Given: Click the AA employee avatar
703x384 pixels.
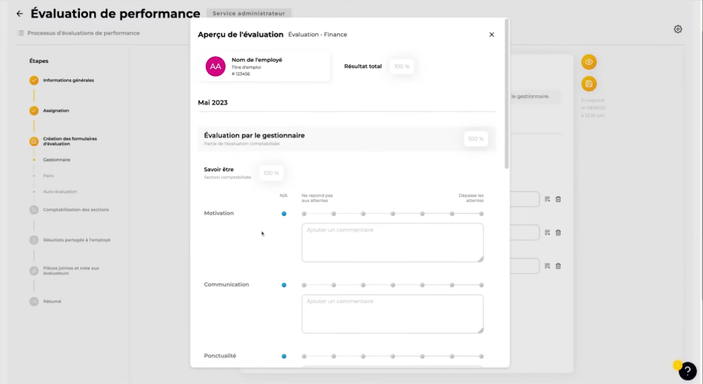Looking at the screenshot, I should tap(216, 66).
